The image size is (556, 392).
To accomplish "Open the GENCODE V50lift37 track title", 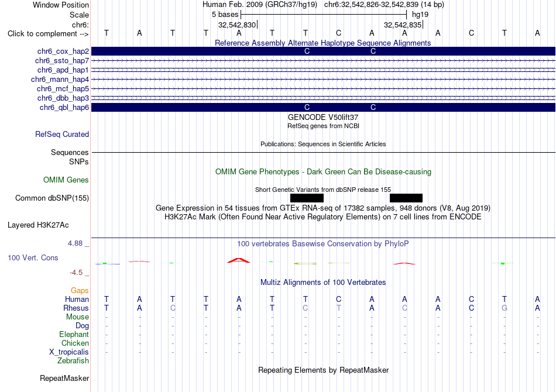I will pos(323,118).
